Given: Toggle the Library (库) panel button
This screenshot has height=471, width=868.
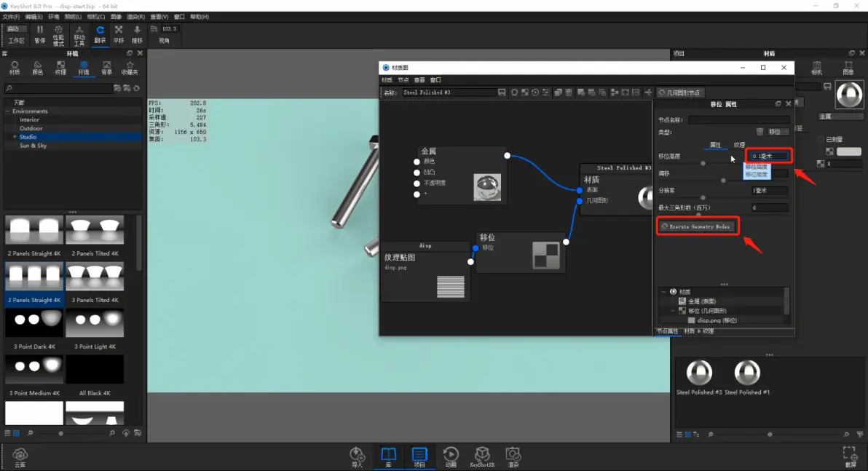Looking at the screenshot, I should point(389,457).
